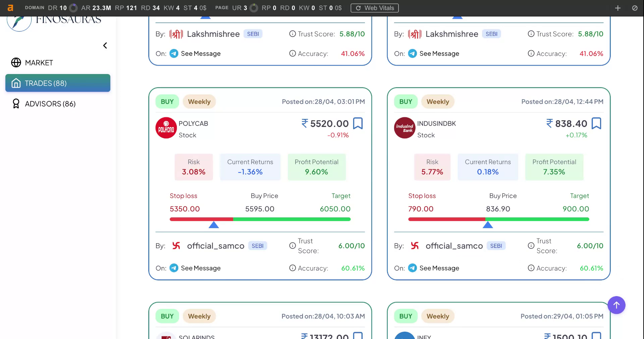Screen dimensions: 644x339
Task: Open Lakshmishree advisor on the right card
Action: coord(452,34)
